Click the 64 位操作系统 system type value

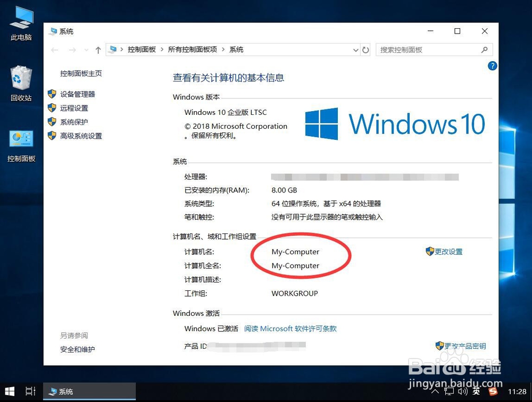coord(326,204)
